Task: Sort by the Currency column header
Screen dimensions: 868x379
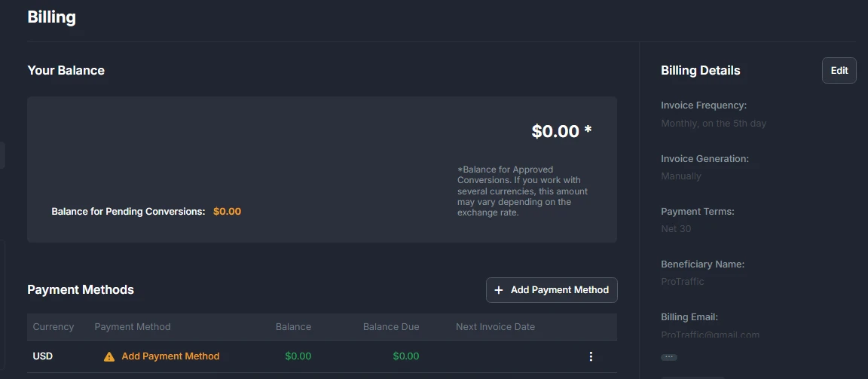Action: (x=53, y=327)
